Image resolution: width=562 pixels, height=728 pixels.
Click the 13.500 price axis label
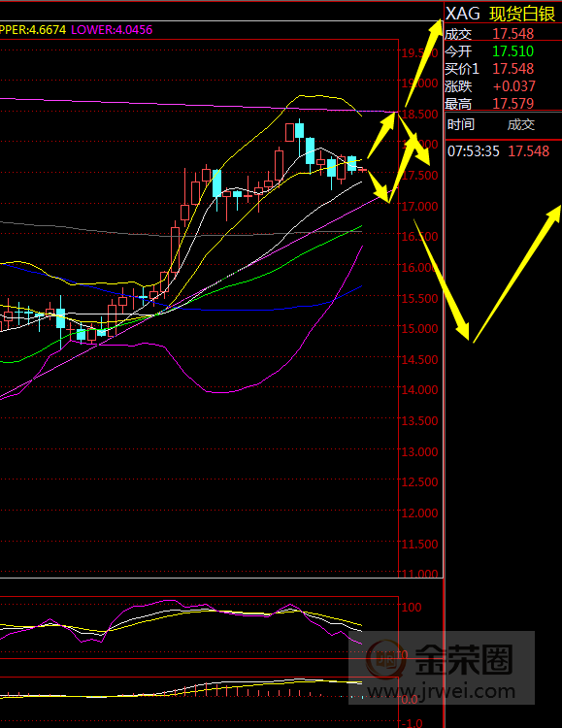420,420
